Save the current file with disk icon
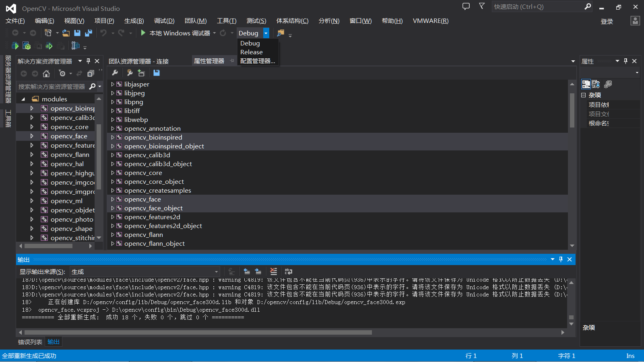 [77, 33]
